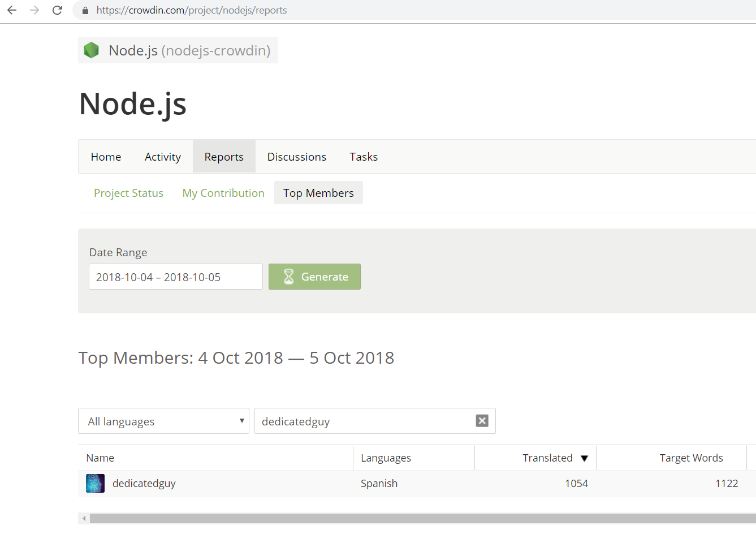Click the Languages column header
This screenshot has width=756, height=547.
coord(386,458)
